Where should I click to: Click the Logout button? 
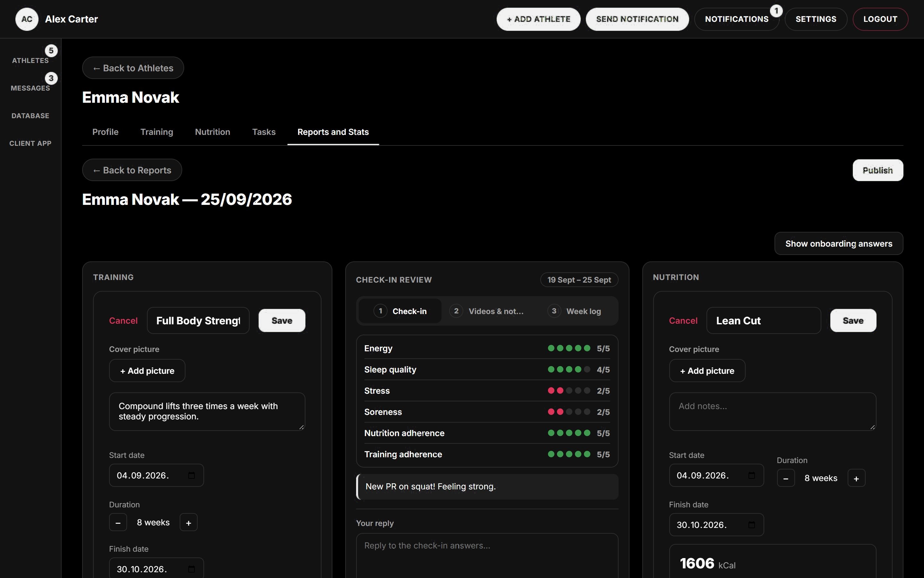click(880, 19)
